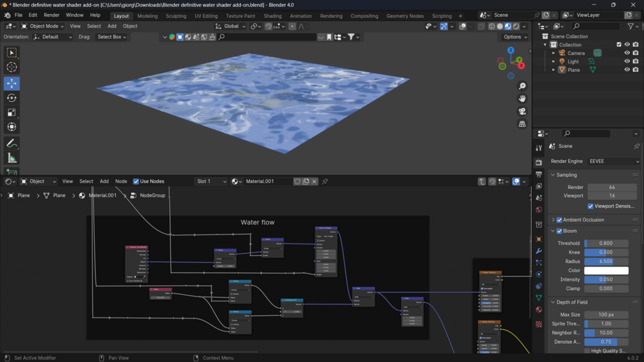Click the zoom viewport magnifier icon
The width and height of the screenshot is (644, 362).
(522, 86)
